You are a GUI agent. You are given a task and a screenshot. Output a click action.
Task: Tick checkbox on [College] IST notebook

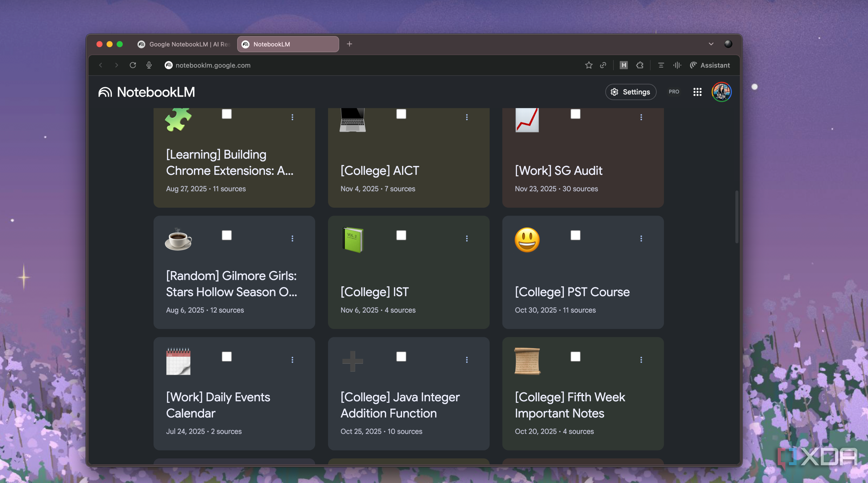coord(401,235)
